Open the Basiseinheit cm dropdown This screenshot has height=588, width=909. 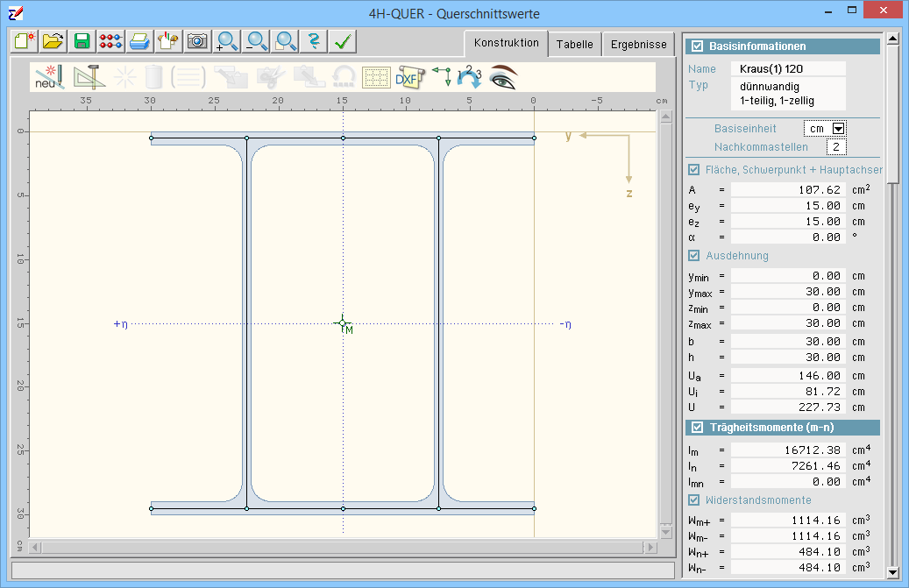coord(837,129)
